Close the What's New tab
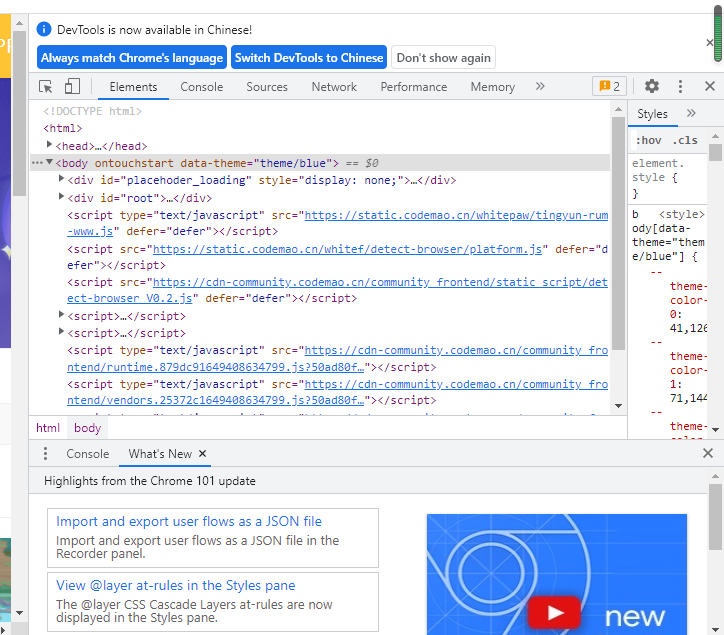The image size is (724, 635). [202, 454]
